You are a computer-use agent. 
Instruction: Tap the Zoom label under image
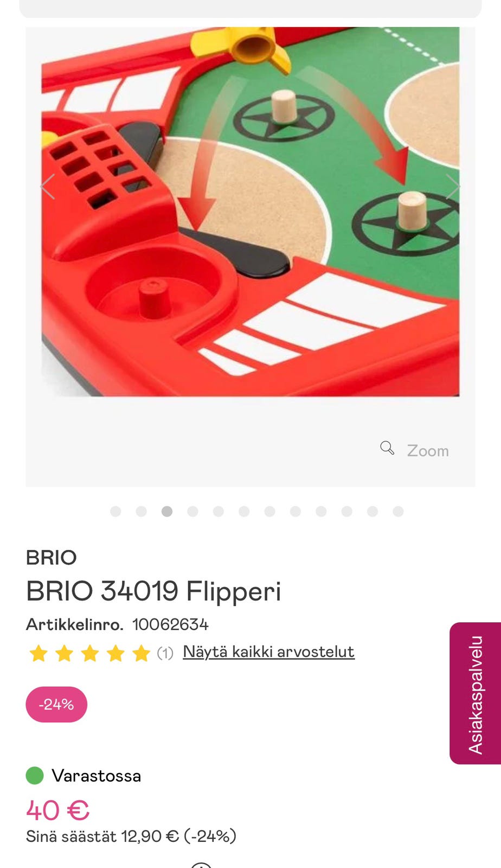[428, 451]
